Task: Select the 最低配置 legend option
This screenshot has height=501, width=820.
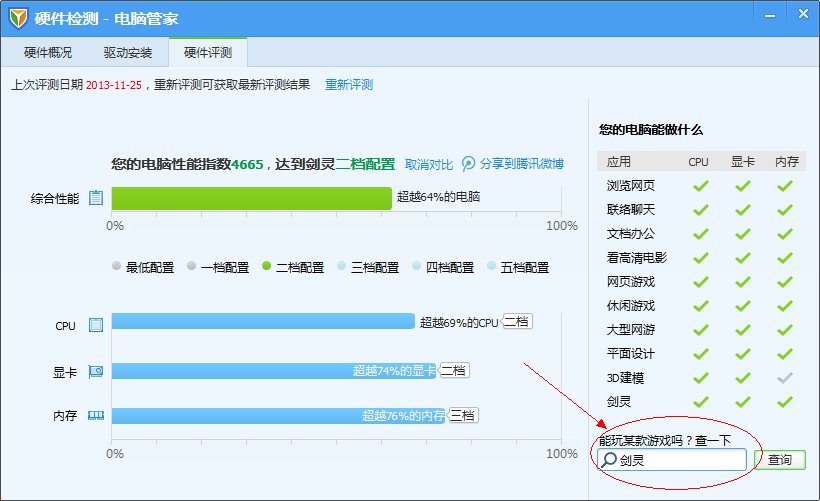Action: pyautogui.click(x=143, y=267)
